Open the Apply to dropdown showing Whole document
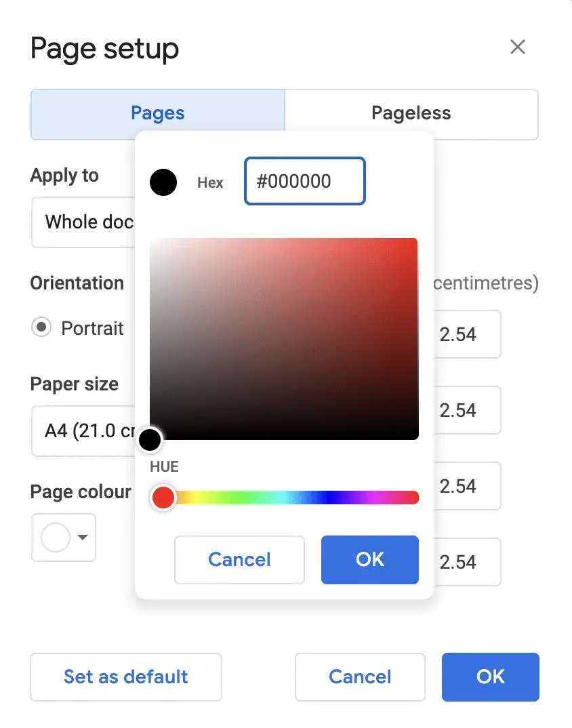Viewport: 572px width, 728px height. click(83, 222)
